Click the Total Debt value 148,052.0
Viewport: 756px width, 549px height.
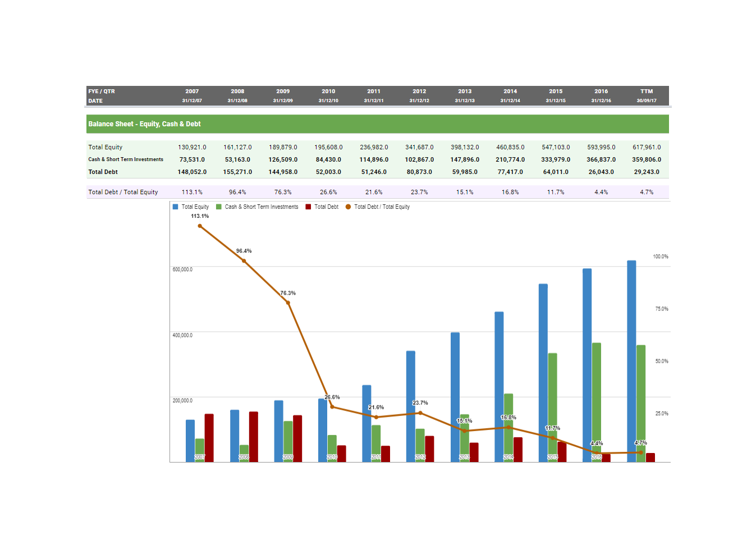[192, 172]
